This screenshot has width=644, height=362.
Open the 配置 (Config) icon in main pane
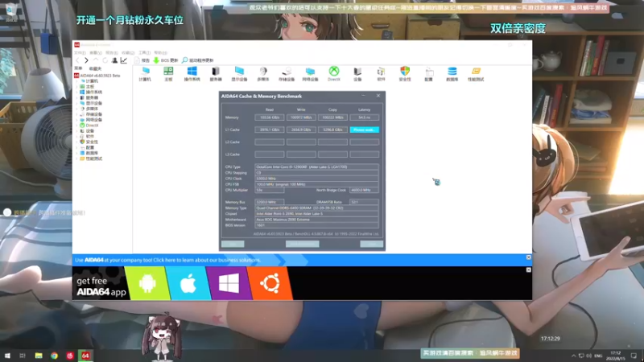click(428, 74)
